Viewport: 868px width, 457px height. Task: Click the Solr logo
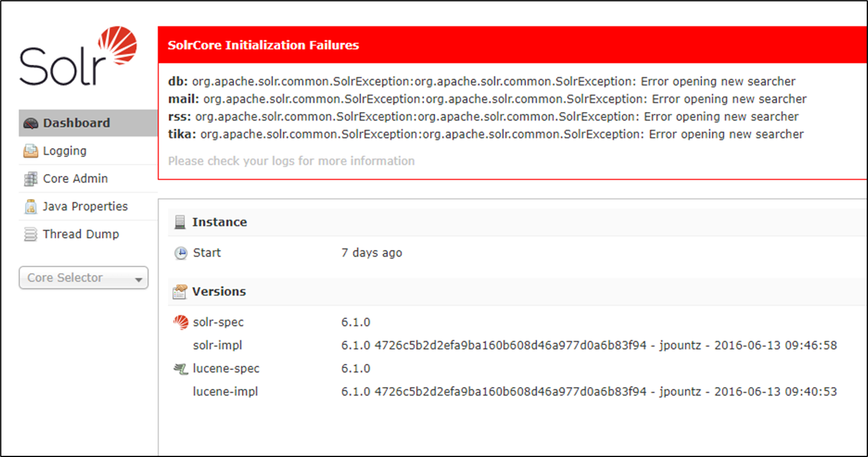78,56
